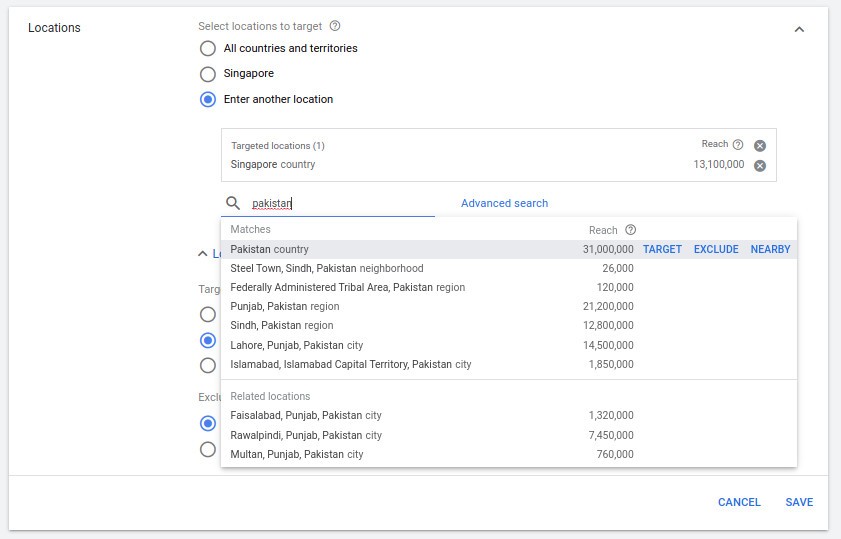841x539 pixels.
Task: Click EXCLUDE for Pakistan country
Action: click(716, 249)
